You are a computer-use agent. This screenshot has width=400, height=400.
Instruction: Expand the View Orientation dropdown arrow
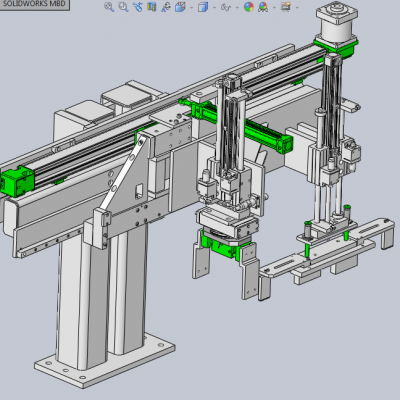pos(191,7)
